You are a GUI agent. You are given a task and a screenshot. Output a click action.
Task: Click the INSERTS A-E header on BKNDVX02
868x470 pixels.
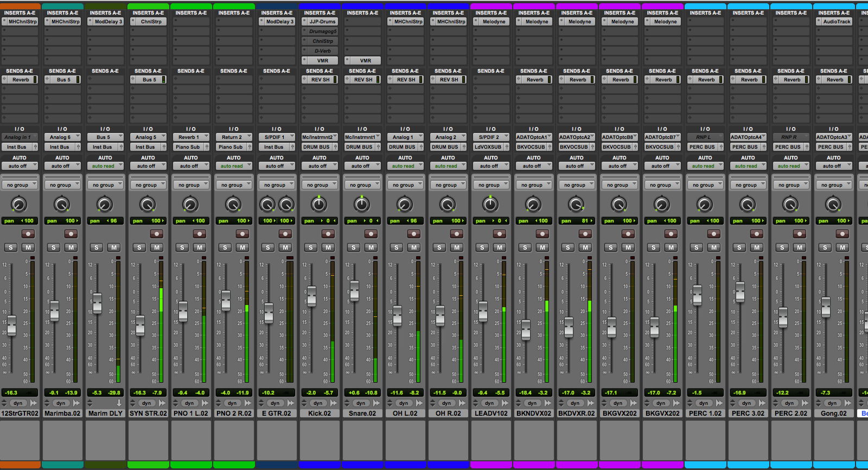[534, 12]
